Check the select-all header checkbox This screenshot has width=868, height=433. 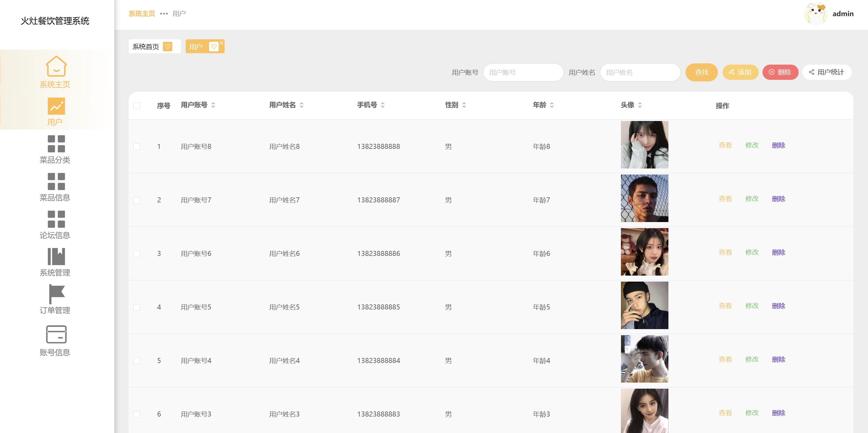pos(137,105)
